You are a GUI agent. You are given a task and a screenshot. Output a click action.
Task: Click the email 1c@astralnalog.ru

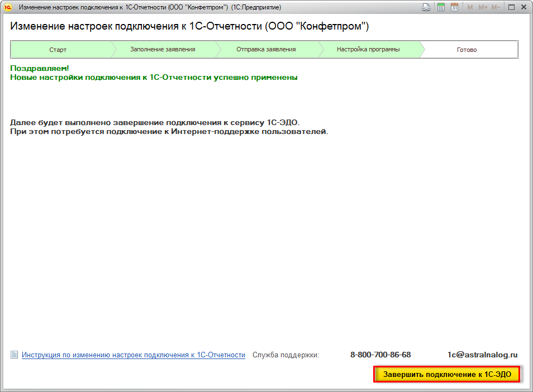click(x=482, y=355)
